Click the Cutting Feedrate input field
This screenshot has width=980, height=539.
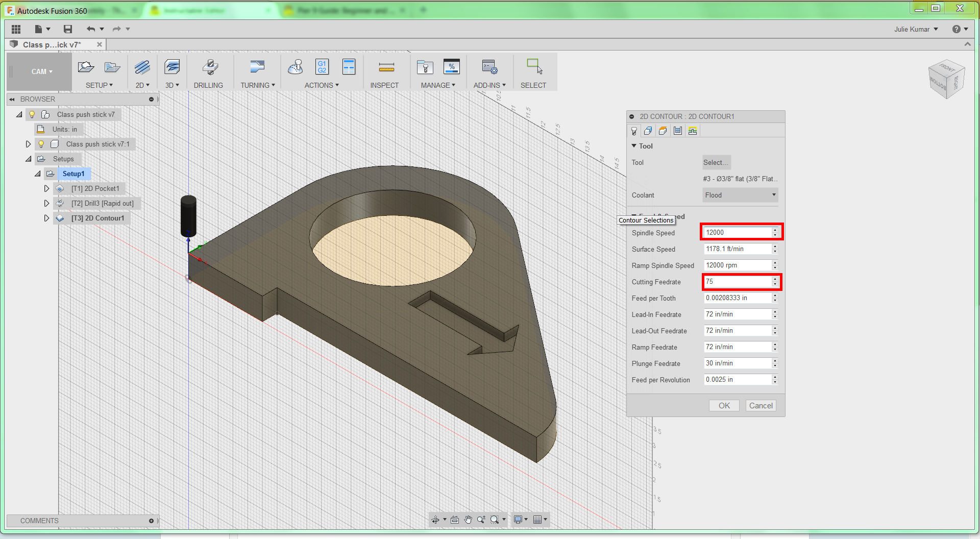738,282
